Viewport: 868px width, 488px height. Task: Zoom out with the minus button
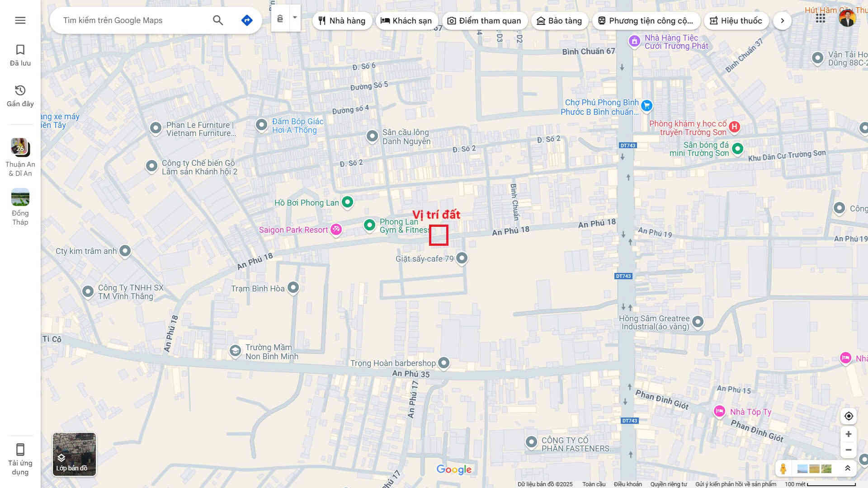tap(849, 450)
